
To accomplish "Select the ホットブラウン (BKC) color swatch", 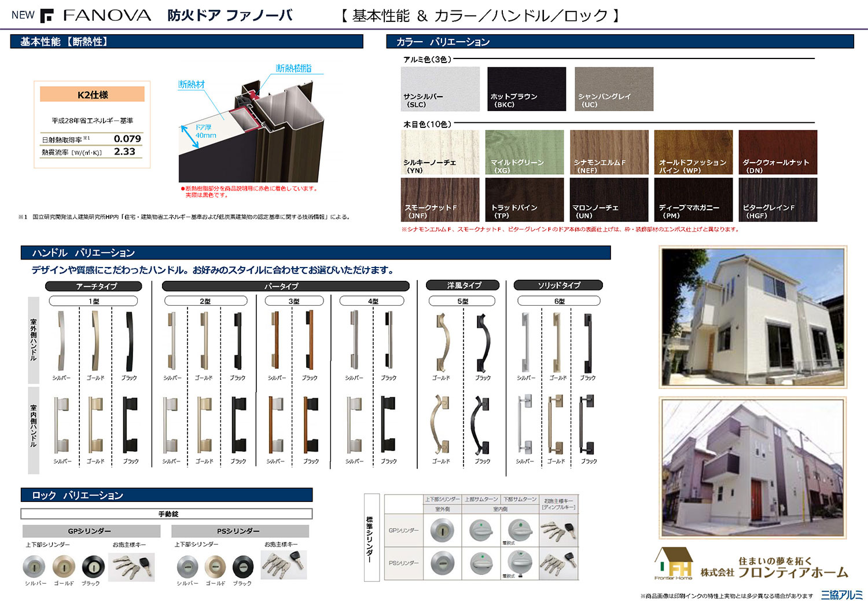I will (527, 89).
